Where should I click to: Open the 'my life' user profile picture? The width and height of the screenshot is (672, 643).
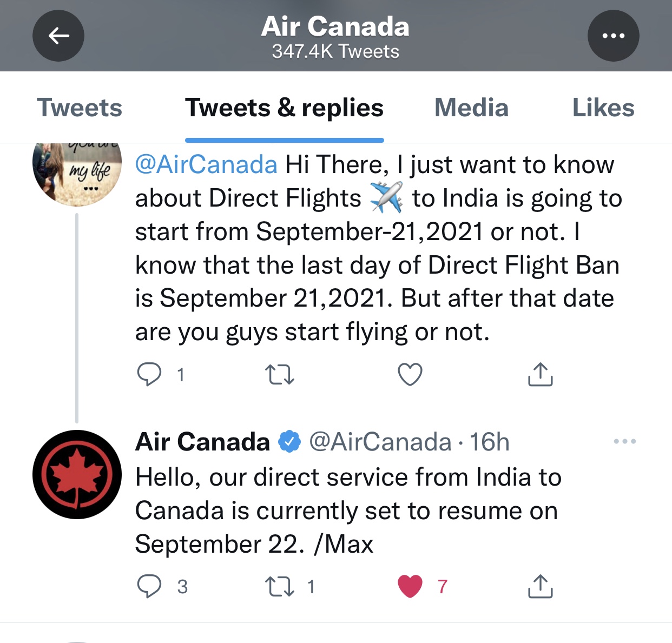point(77,173)
